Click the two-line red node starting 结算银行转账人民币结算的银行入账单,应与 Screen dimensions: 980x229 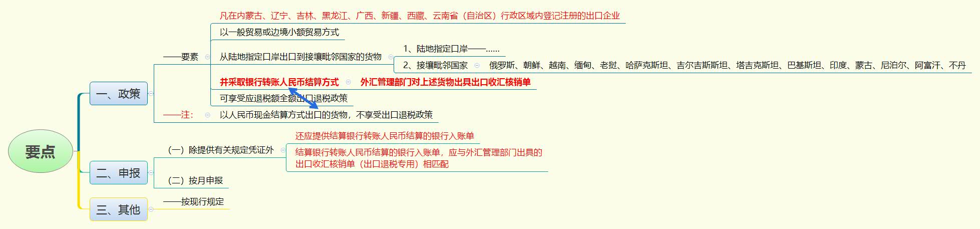pyautogui.click(x=419, y=158)
